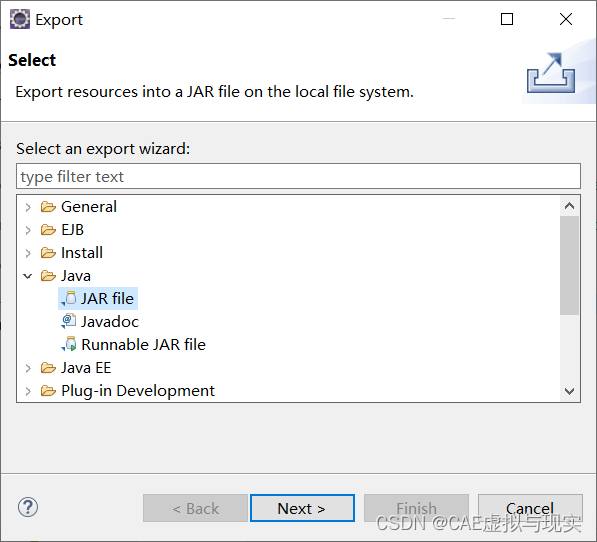Expand the Java EE category
This screenshot has height=542, width=597.
(x=28, y=368)
